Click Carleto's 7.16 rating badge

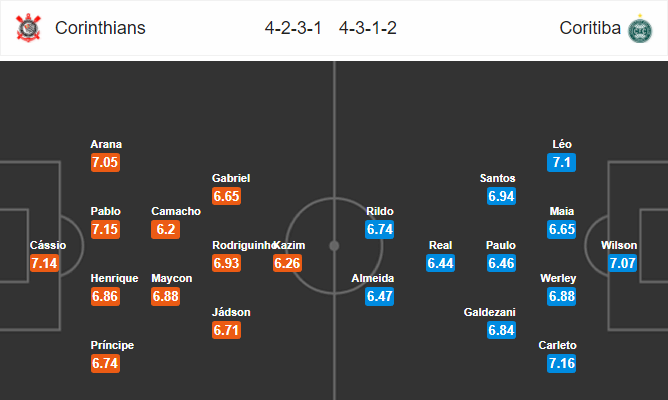tap(561, 363)
